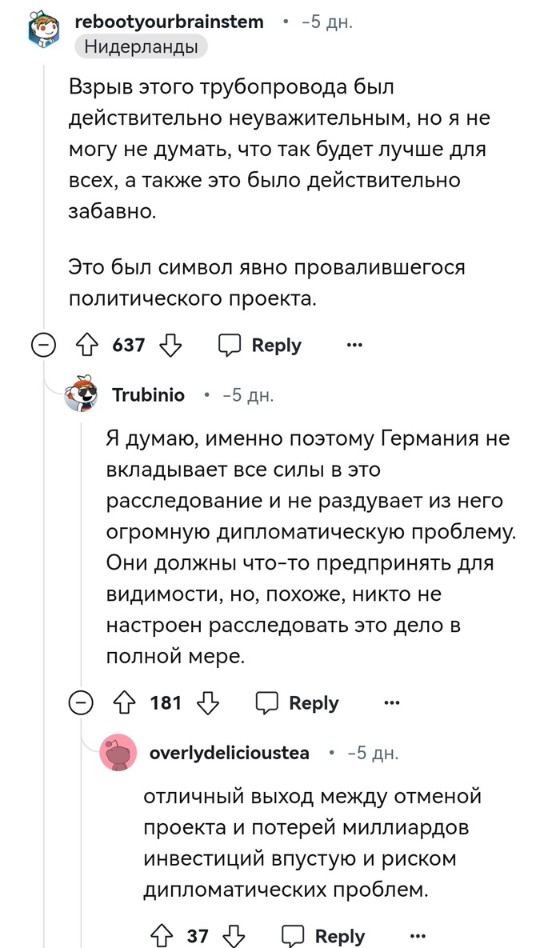Image resolution: width=560 pixels, height=948 pixels.
Task: Open rebootyourbrainstem's avatar profile
Action: pos(43,34)
